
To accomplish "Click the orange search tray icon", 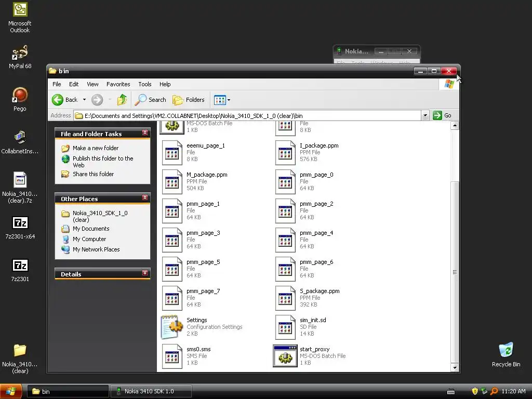I will (494, 391).
